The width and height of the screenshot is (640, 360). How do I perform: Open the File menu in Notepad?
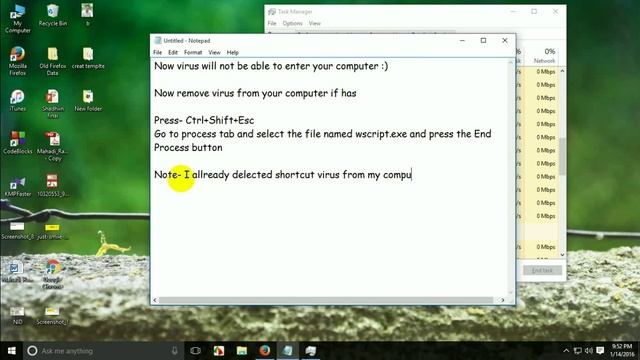click(158, 52)
